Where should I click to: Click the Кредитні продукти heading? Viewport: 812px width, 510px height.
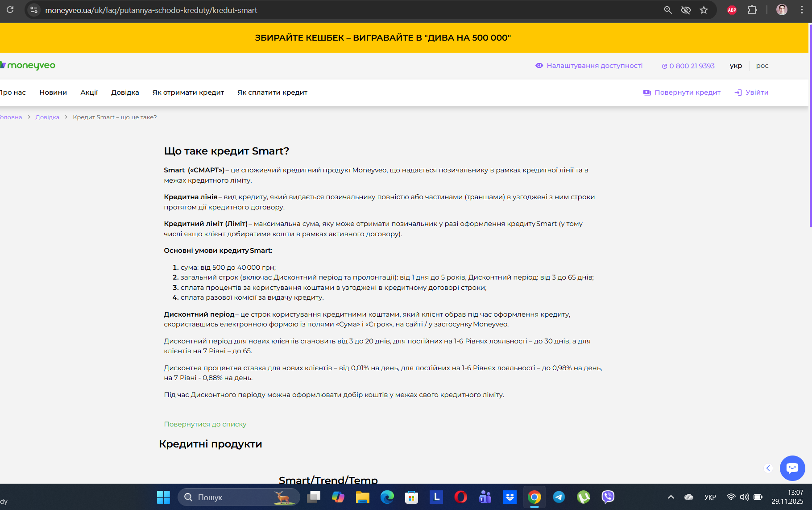tap(211, 444)
